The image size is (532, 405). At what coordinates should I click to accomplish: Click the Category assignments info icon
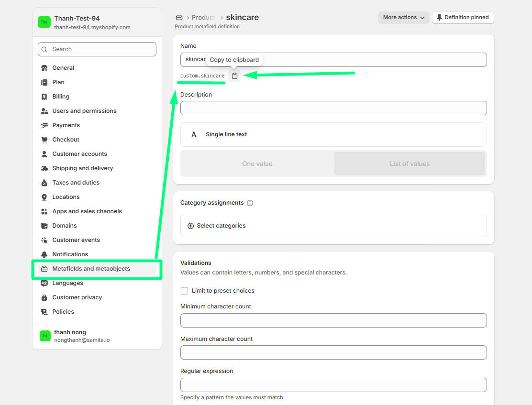(x=250, y=203)
